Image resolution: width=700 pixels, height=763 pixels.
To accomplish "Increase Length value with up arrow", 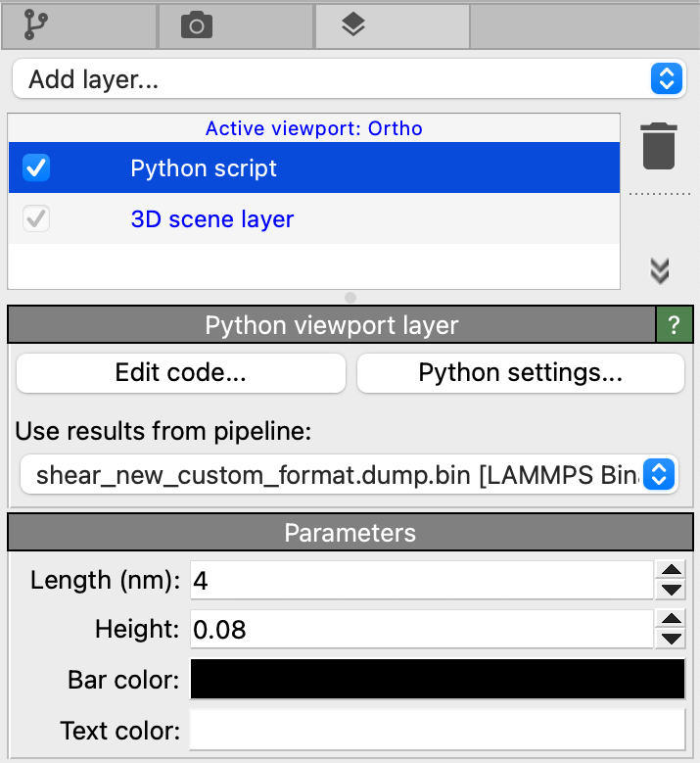I will [671, 570].
